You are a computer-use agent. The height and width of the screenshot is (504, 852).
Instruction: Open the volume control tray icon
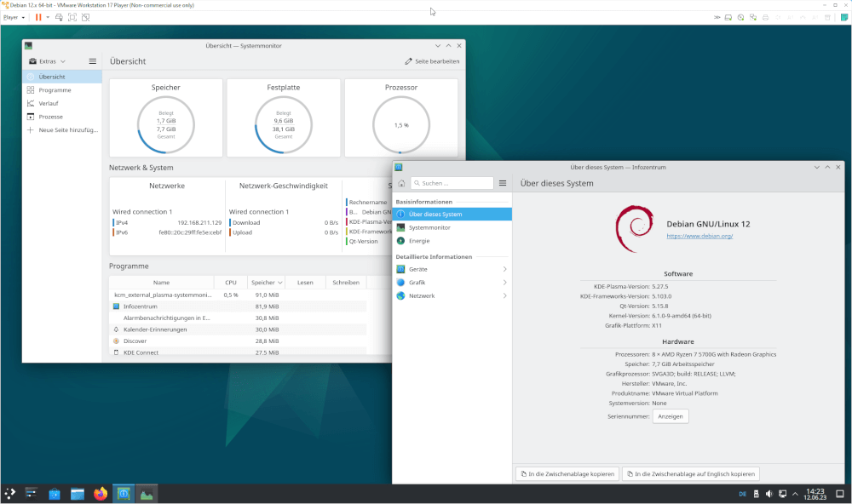tap(769, 495)
